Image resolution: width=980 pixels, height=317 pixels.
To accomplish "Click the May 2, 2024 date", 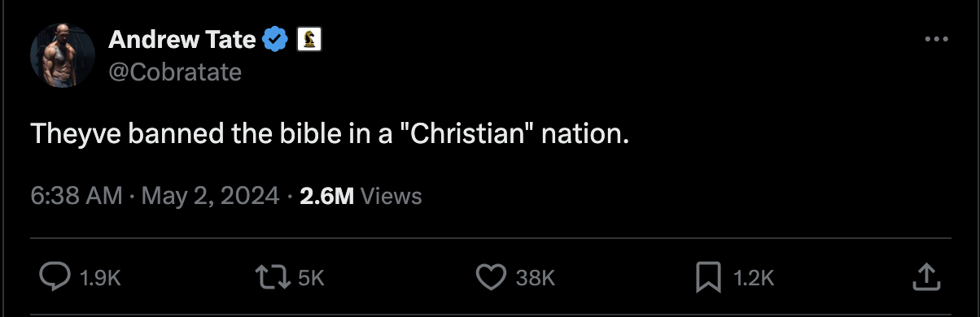I will pyautogui.click(x=211, y=196).
